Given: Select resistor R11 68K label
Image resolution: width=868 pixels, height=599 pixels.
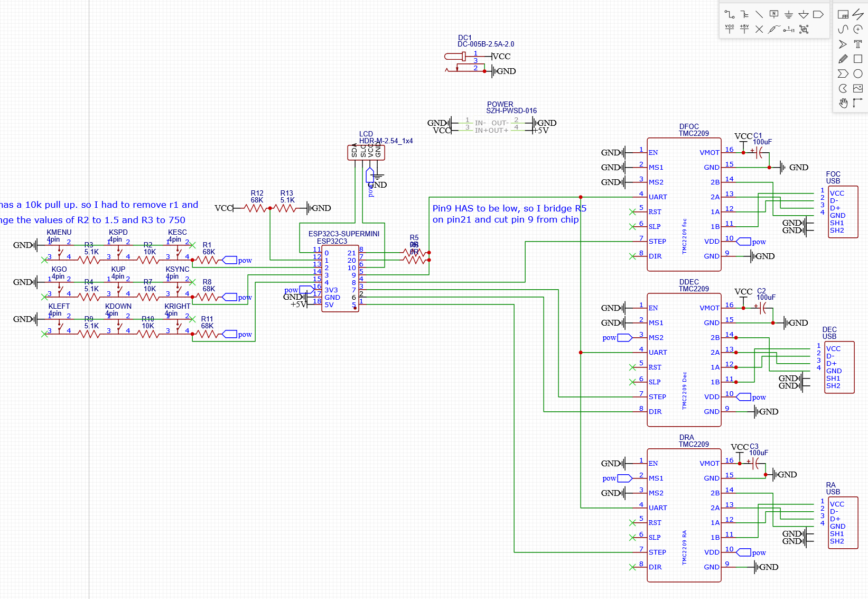Looking at the screenshot, I should click(x=207, y=322).
